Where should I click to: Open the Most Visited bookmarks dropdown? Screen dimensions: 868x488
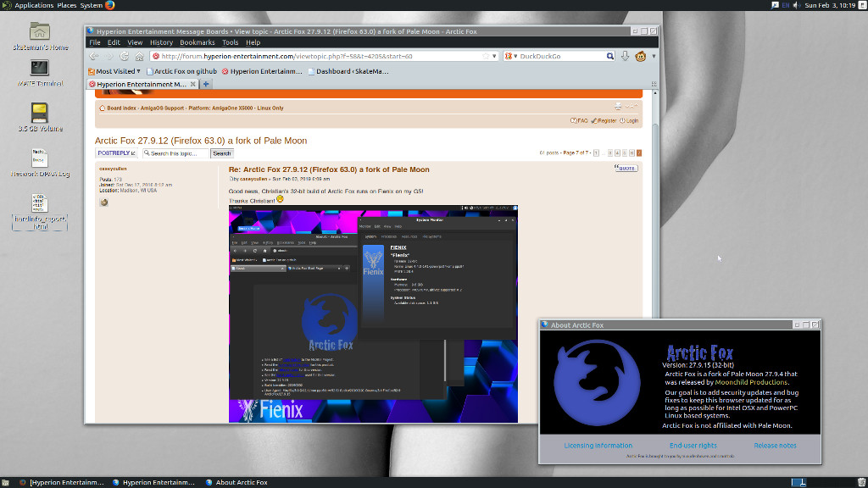(x=114, y=71)
